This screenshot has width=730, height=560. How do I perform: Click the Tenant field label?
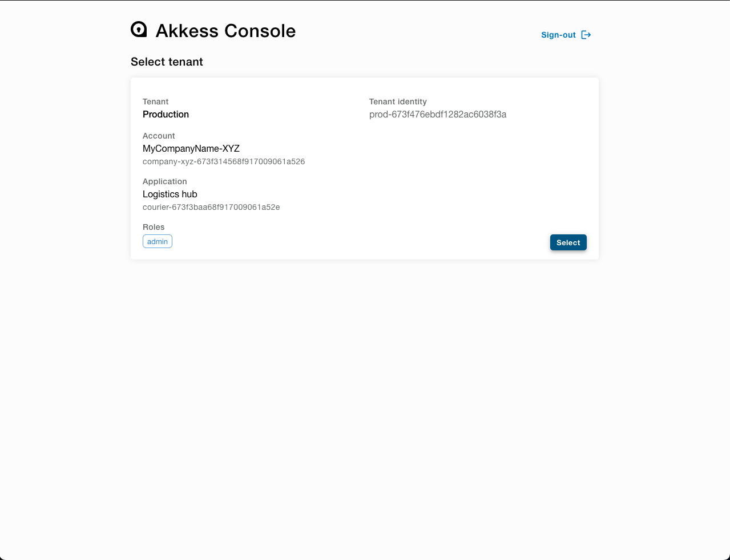[x=155, y=102]
